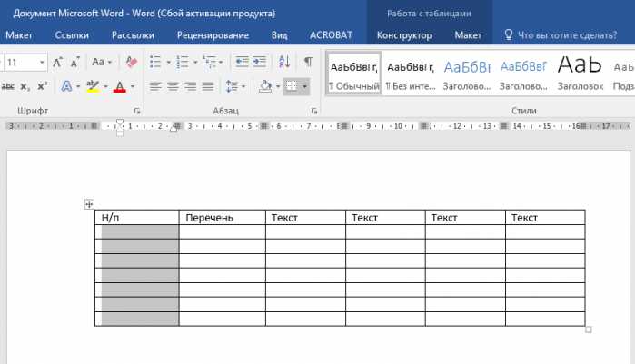Apply the large Заголовок title style
635x364 pixels.
(x=580, y=74)
